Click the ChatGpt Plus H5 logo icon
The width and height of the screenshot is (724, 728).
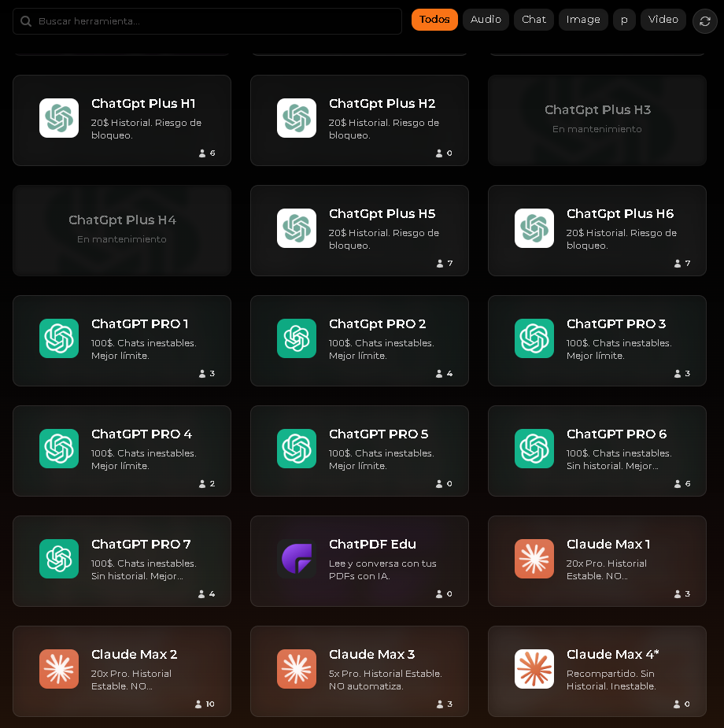[x=297, y=228]
